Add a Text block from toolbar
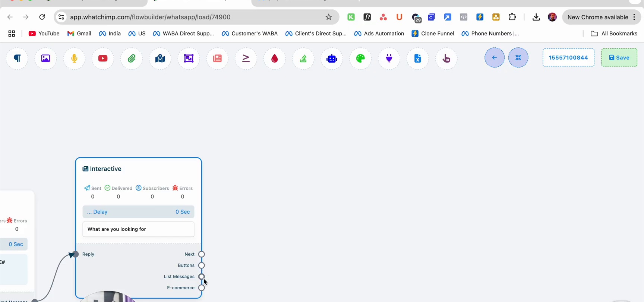 click(x=17, y=59)
